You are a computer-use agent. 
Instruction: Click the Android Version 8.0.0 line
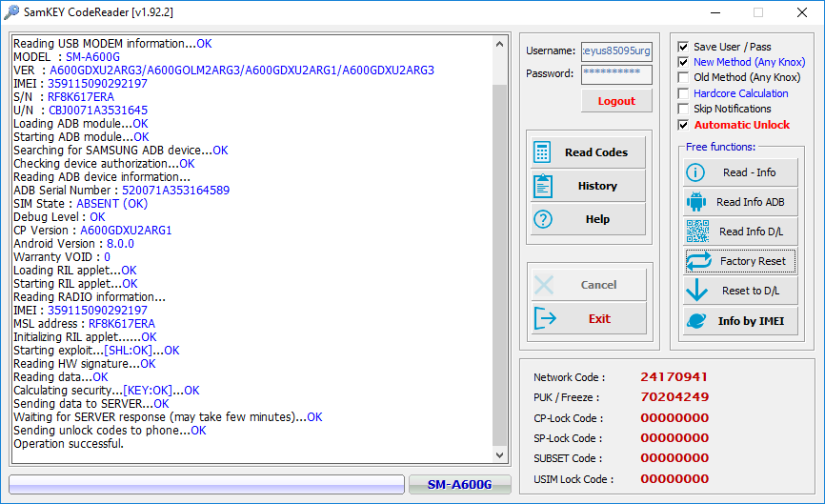[73, 244]
